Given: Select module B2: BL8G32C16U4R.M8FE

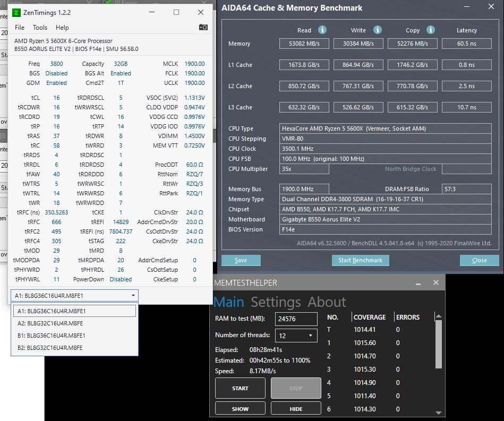Looking at the screenshot, I should click(74, 348).
